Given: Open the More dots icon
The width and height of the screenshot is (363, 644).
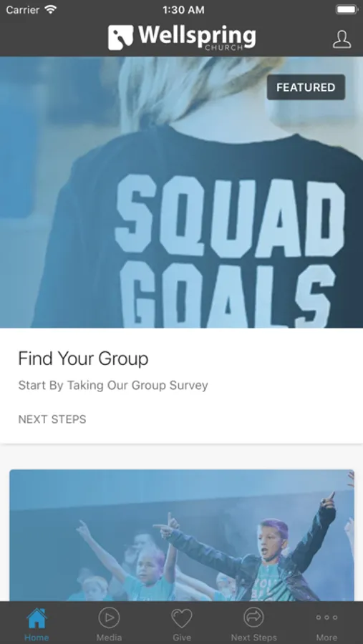Looking at the screenshot, I should (326, 618).
